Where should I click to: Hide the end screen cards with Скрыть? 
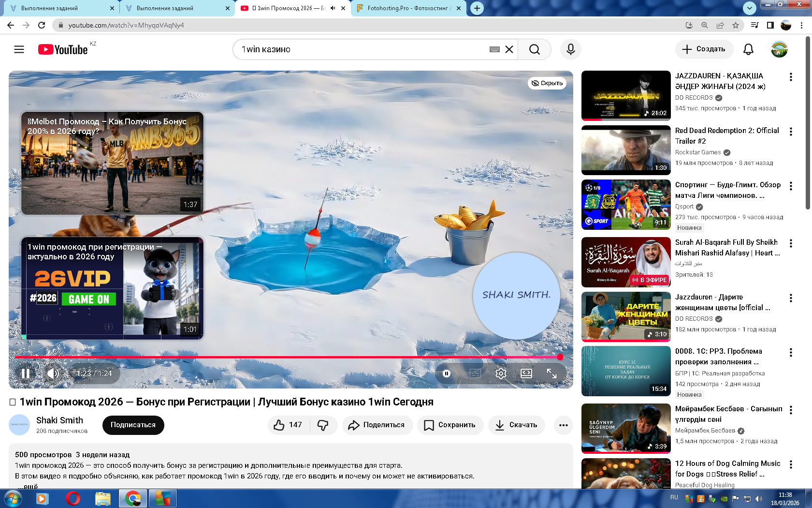click(547, 83)
